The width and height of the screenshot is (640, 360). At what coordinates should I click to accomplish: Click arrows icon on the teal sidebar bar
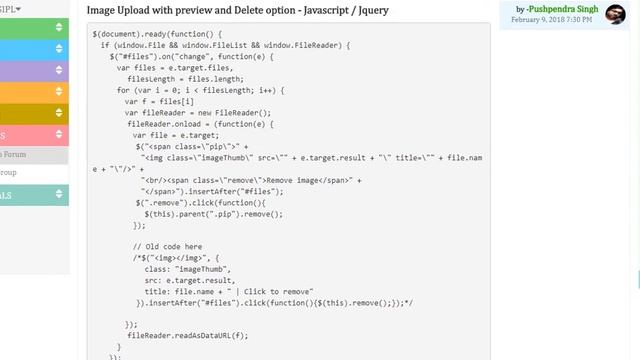[x=59, y=194]
